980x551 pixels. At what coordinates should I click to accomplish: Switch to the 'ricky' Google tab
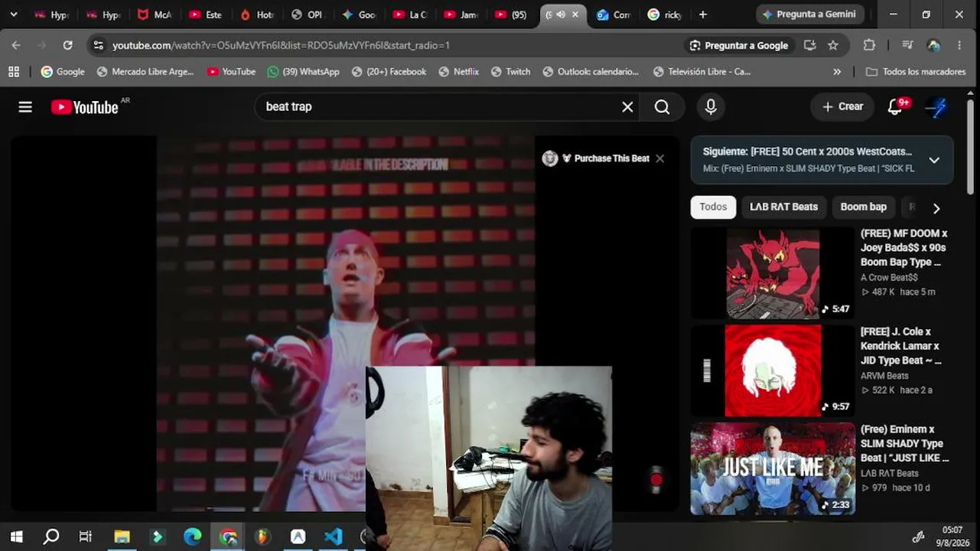[664, 15]
